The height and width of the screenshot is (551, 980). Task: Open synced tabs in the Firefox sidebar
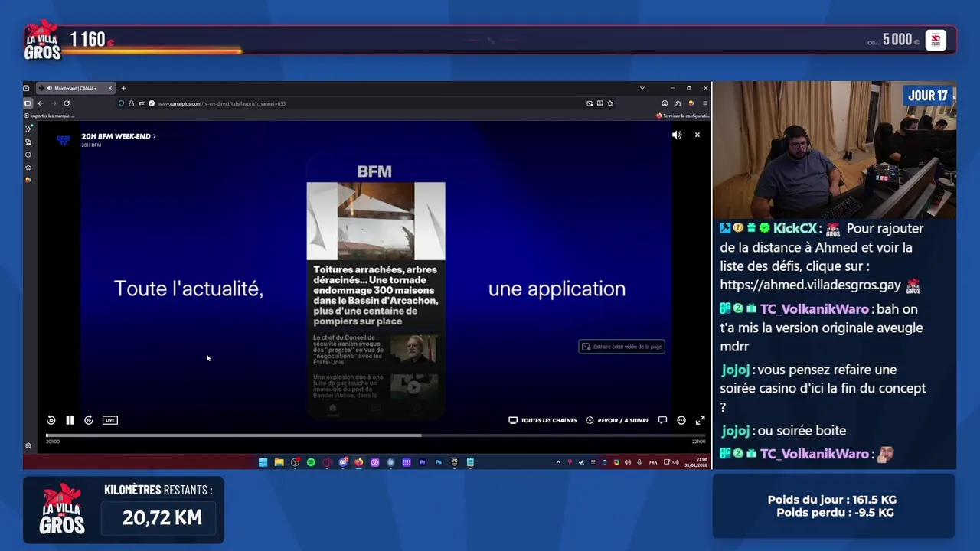(x=28, y=142)
